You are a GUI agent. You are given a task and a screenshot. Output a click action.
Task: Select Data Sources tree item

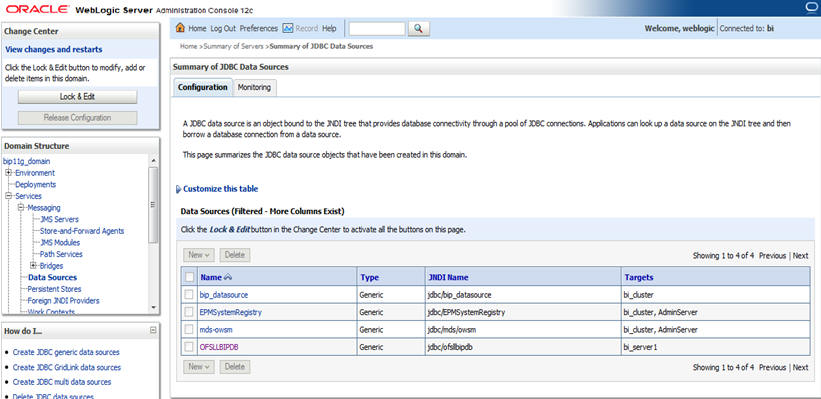tap(52, 278)
